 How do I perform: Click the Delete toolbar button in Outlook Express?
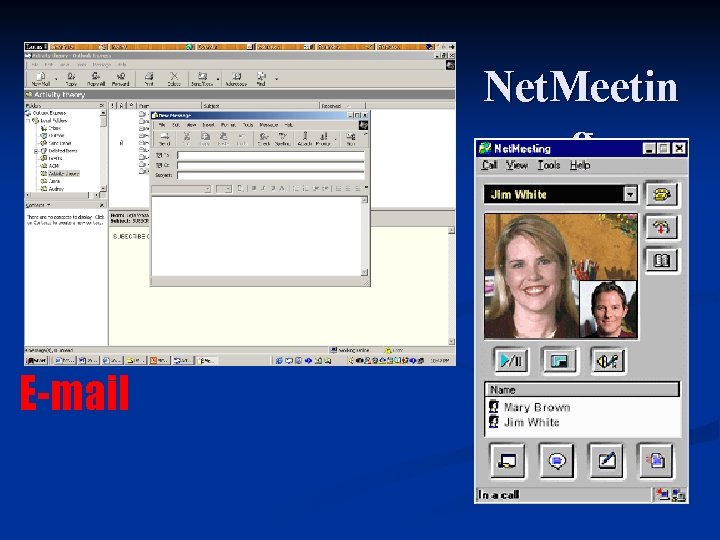point(174,79)
